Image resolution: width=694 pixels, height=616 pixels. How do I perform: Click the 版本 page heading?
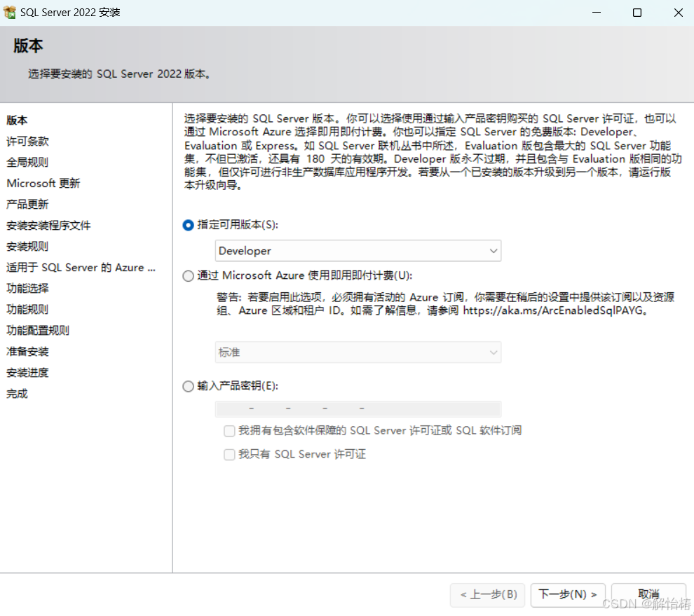point(28,46)
